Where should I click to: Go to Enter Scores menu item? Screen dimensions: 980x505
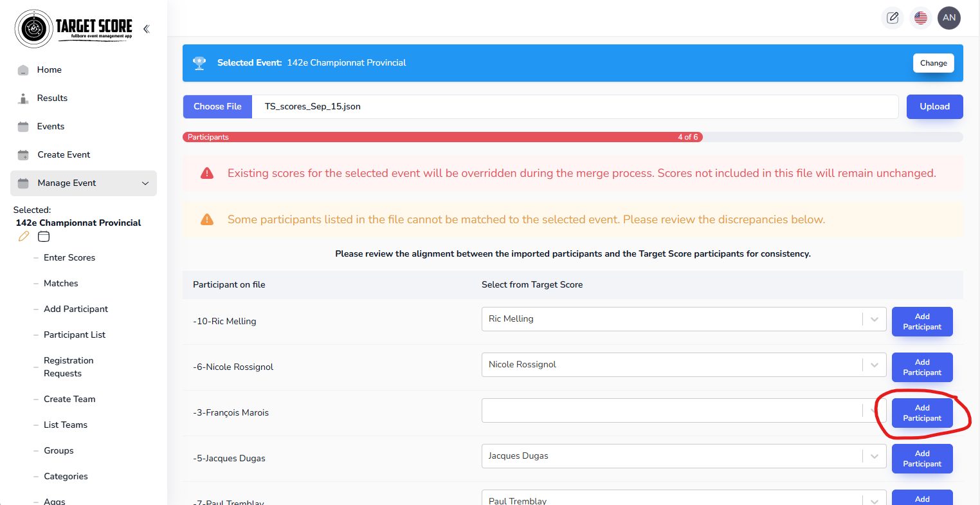click(69, 257)
